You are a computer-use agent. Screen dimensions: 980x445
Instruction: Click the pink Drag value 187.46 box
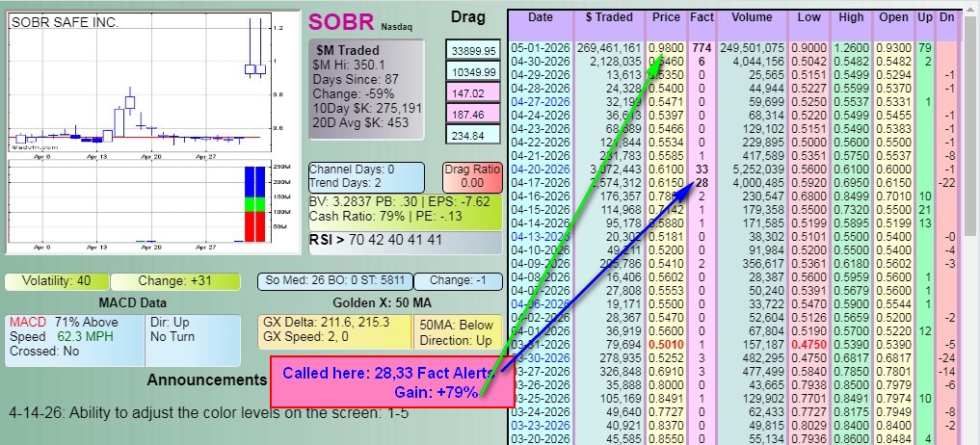pos(473,115)
